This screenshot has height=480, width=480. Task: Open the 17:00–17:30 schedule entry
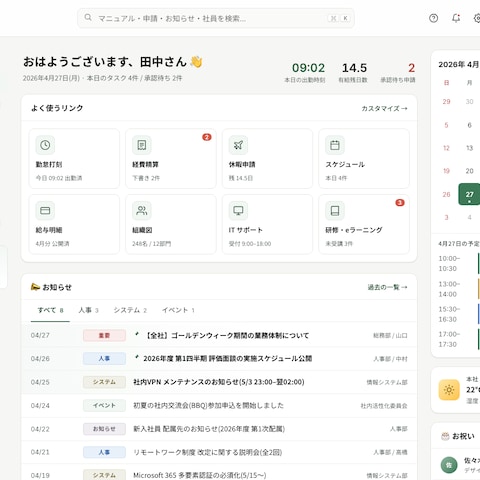point(459,339)
